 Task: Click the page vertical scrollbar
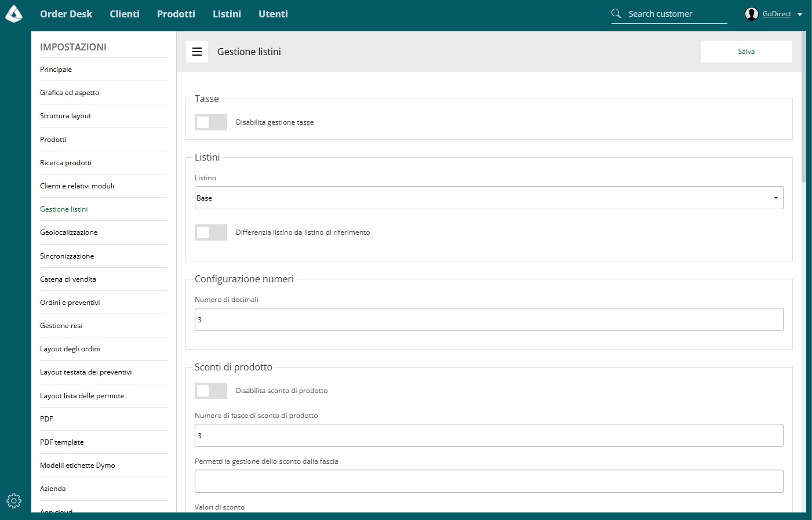[x=803, y=107]
